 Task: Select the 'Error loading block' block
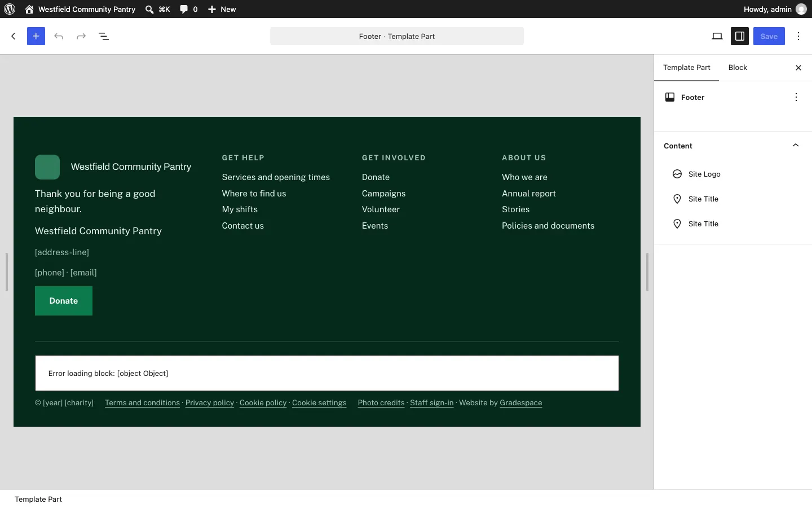click(x=327, y=373)
